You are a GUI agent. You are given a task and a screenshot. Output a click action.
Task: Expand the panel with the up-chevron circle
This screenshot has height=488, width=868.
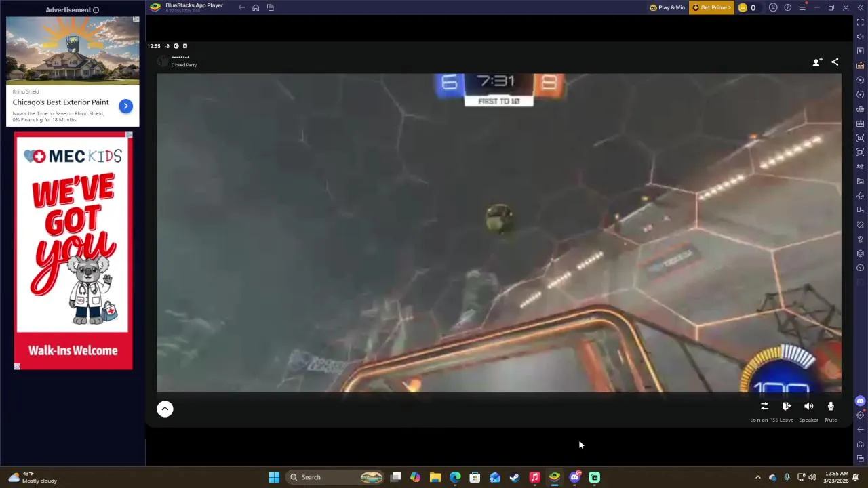tap(165, 409)
